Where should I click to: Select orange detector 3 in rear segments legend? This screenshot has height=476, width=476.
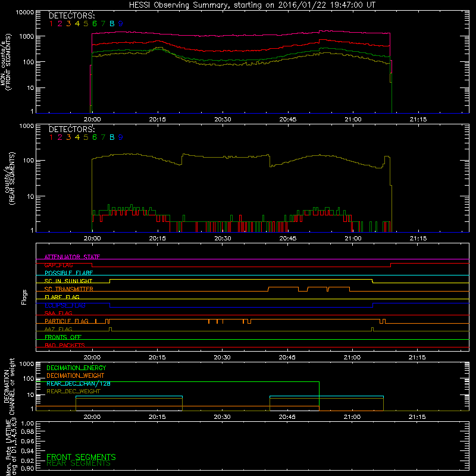point(68,137)
